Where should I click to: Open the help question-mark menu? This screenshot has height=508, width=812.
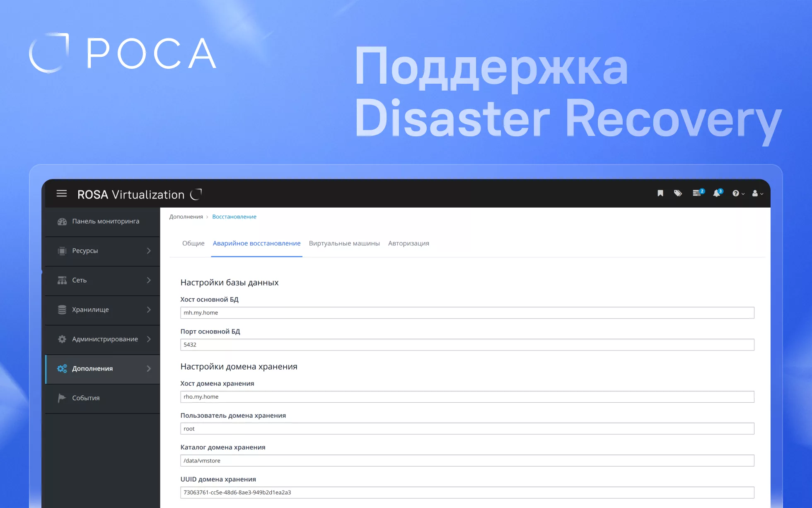click(x=737, y=194)
